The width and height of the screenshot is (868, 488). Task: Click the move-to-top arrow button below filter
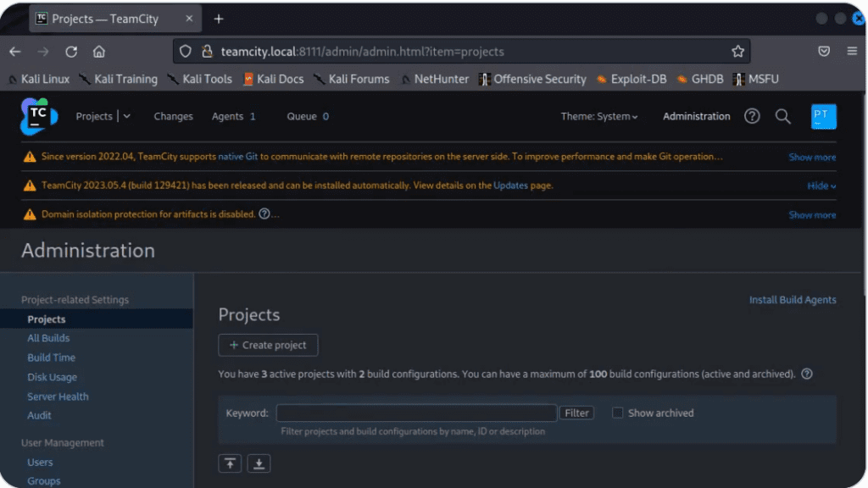230,463
